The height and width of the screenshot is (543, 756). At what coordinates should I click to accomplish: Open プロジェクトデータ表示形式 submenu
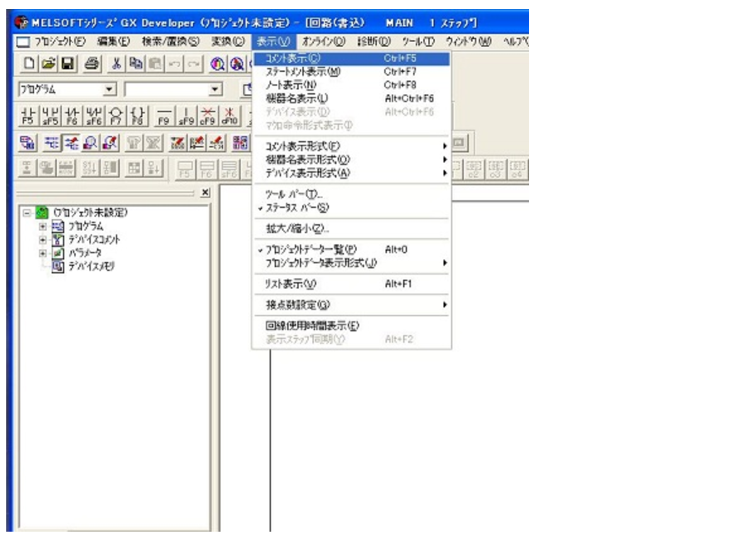[352, 263]
